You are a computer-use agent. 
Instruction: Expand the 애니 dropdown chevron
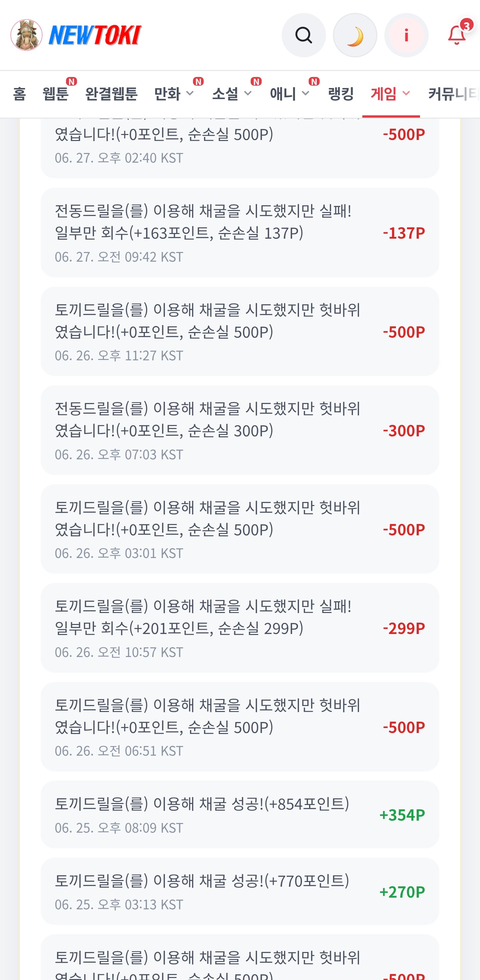click(305, 93)
